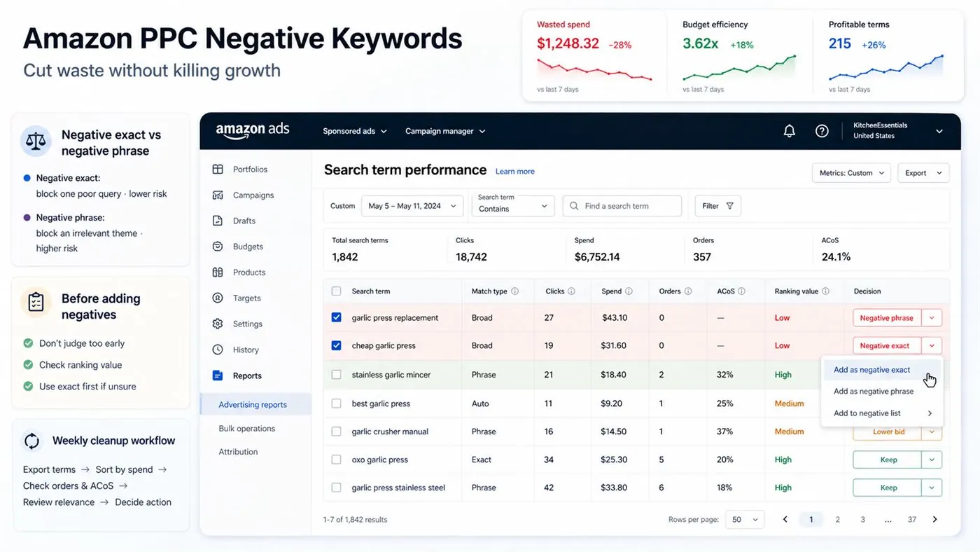Click the Match type info icon
The width and height of the screenshot is (980, 552).
pyautogui.click(x=515, y=291)
